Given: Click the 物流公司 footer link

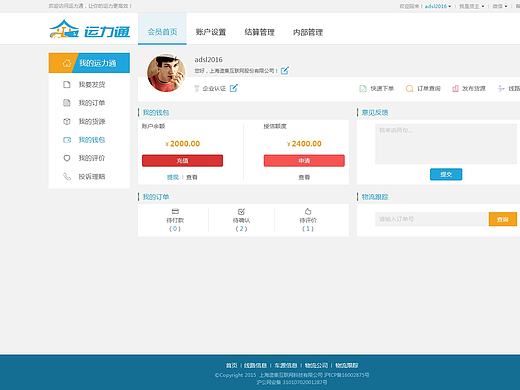Looking at the screenshot, I should click(x=316, y=365).
